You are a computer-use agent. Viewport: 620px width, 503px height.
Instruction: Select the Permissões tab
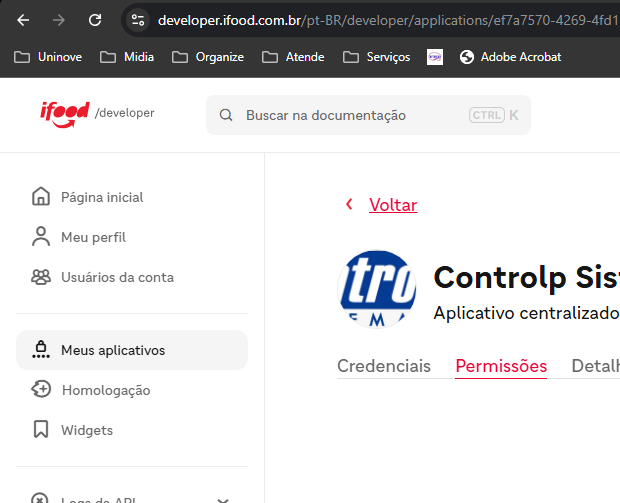click(x=501, y=367)
